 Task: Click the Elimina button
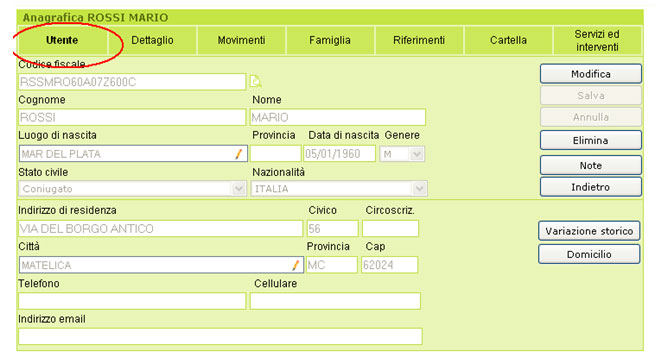tap(591, 140)
